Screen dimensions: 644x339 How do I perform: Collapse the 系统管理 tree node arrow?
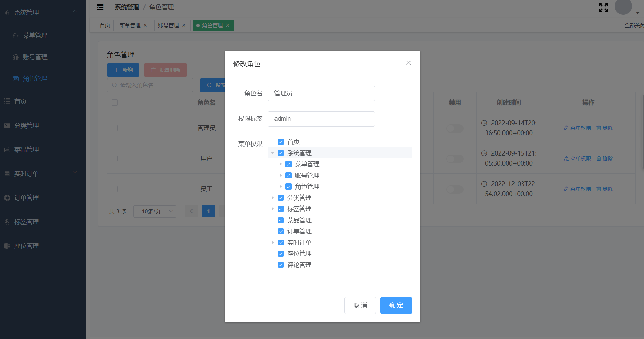(x=273, y=153)
